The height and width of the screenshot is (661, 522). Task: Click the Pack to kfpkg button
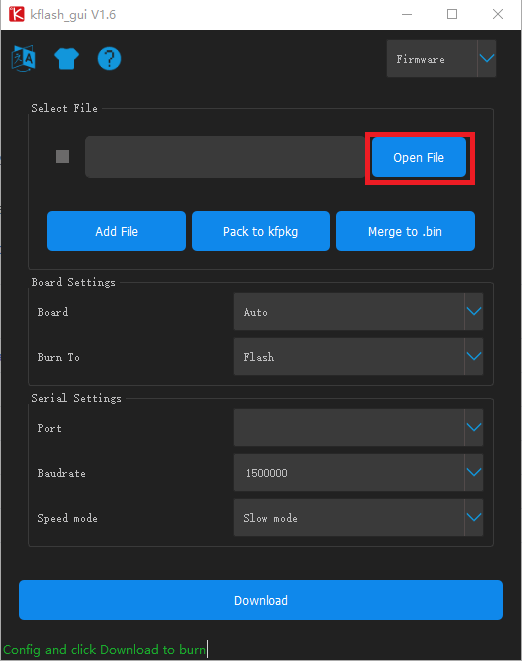(261, 231)
